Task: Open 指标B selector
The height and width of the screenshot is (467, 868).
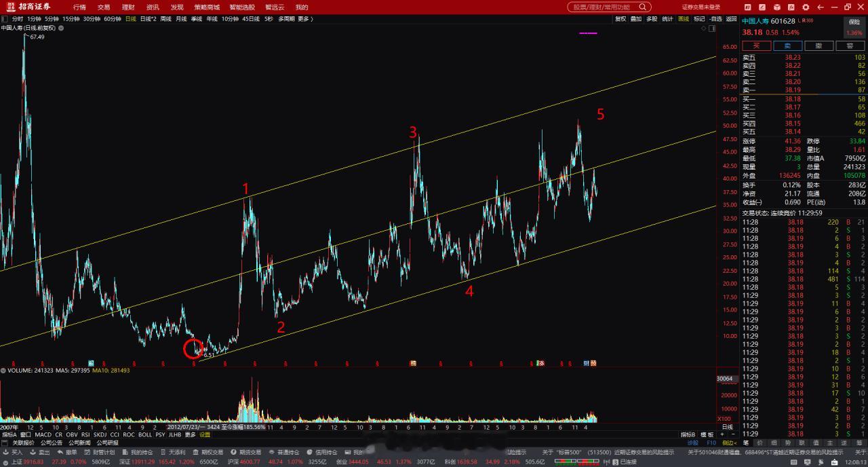Action: [x=689, y=434]
